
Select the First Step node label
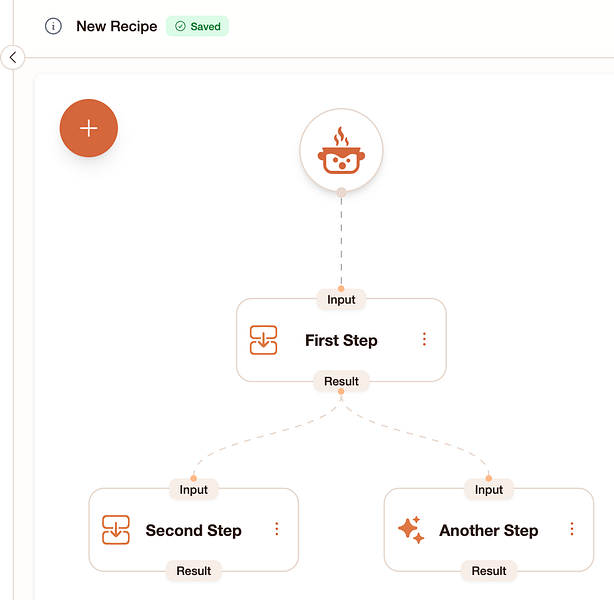(341, 340)
